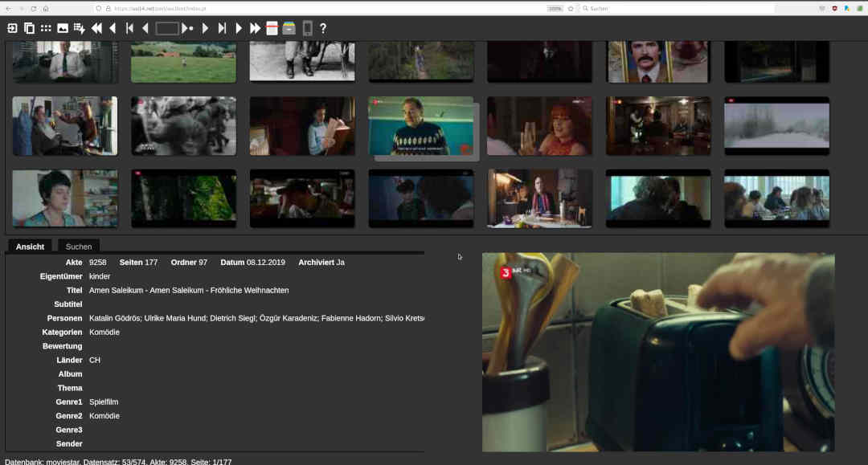
Task: Click the list with lightning bolt icon
Action: pos(79,28)
